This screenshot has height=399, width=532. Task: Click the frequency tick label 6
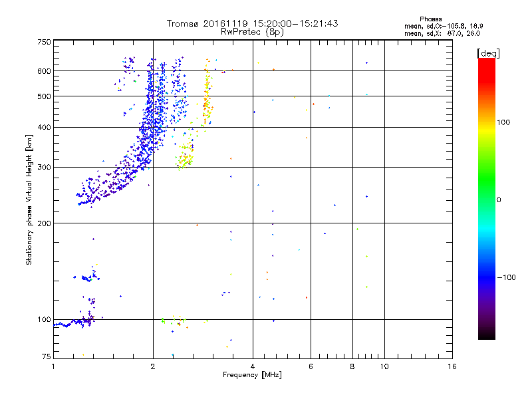[311, 366]
